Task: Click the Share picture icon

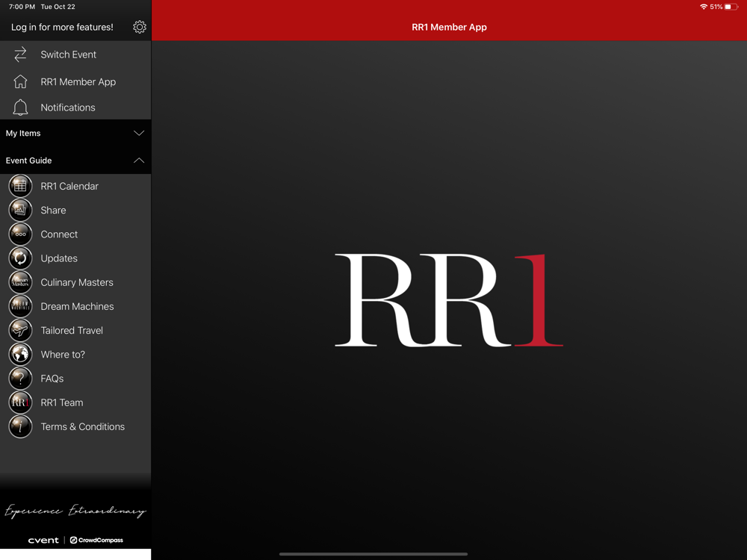Action: (20, 210)
